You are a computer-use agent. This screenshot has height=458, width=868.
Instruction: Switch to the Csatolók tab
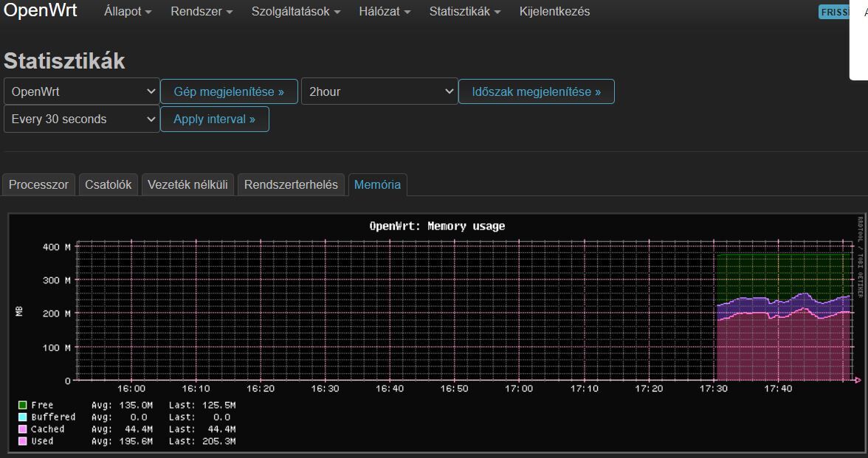click(x=108, y=184)
